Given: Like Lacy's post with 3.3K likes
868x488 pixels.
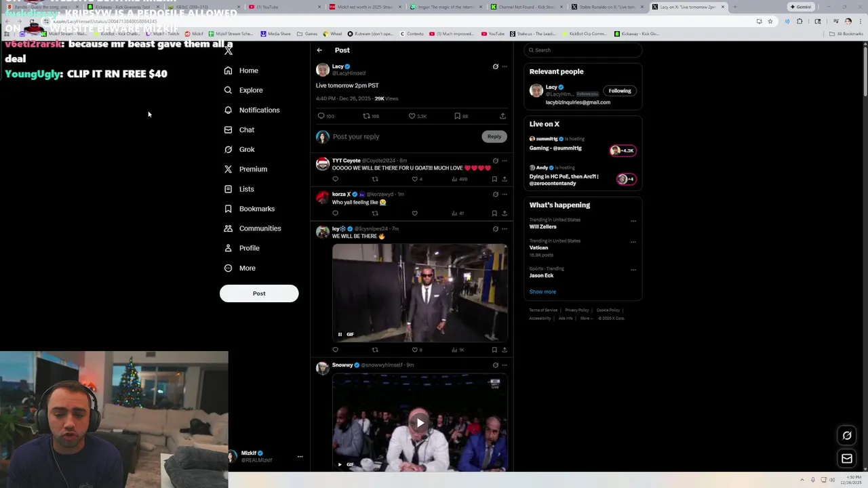Looking at the screenshot, I should 412,116.
